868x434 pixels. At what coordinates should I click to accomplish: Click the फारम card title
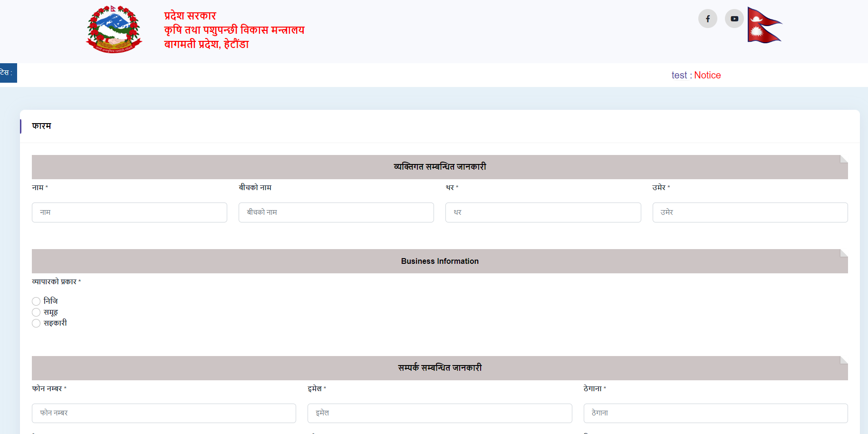coord(41,126)
